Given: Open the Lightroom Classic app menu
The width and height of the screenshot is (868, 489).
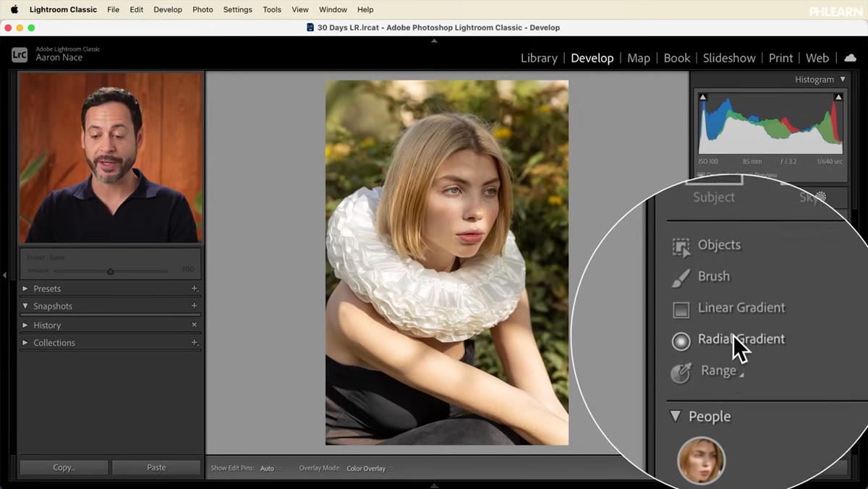Looking at the screenshot, I should 63,9.
